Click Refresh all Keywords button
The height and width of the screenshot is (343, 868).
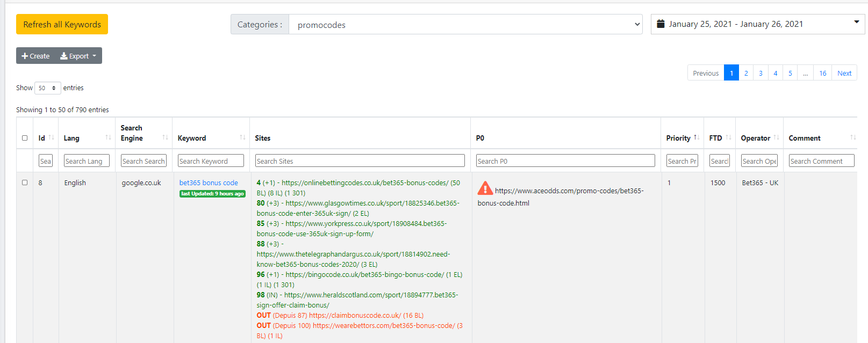point(62,24)
